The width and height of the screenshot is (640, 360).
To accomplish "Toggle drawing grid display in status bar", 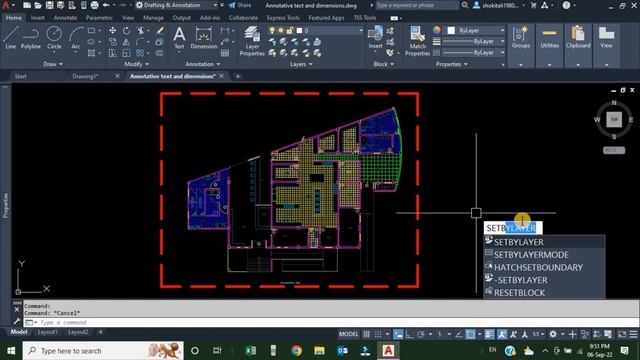I will pos(367,334).
